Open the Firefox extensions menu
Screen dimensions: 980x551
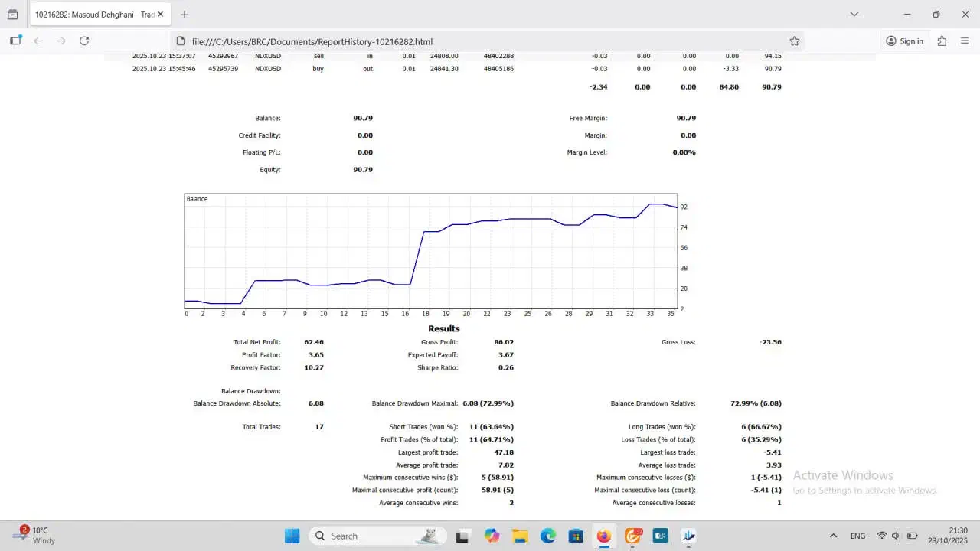pyautogui.click(x=942, y=41)
